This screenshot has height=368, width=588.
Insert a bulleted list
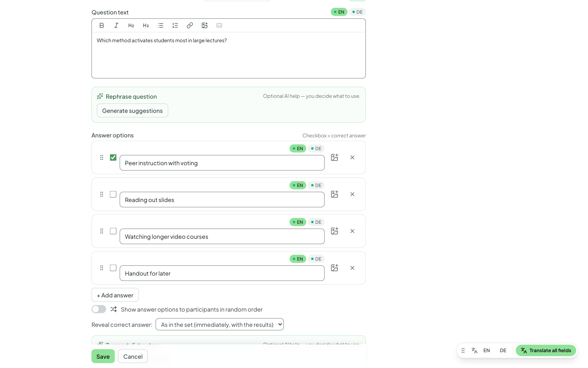pos(160,25)
